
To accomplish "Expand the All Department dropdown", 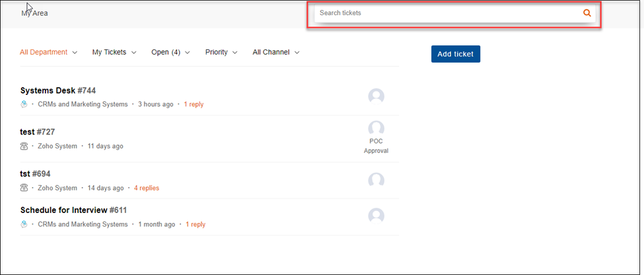I will 48,52.
